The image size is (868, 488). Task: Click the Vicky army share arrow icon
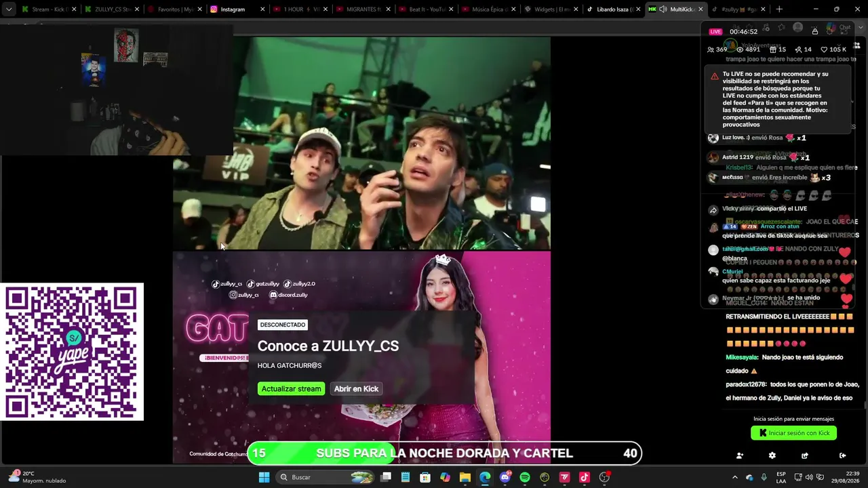[x=713, y=210]
